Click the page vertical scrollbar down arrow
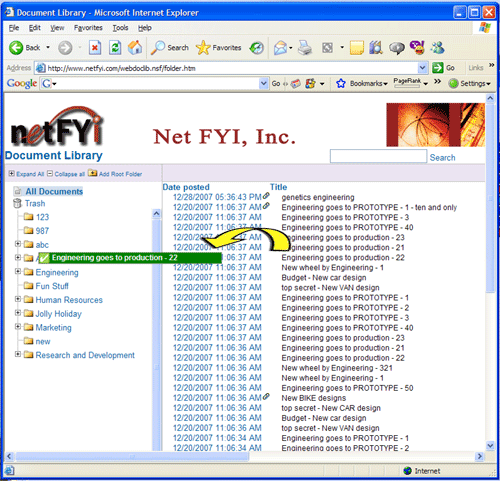The height and width of the screenshot is (481, 500). pos(490,445)
